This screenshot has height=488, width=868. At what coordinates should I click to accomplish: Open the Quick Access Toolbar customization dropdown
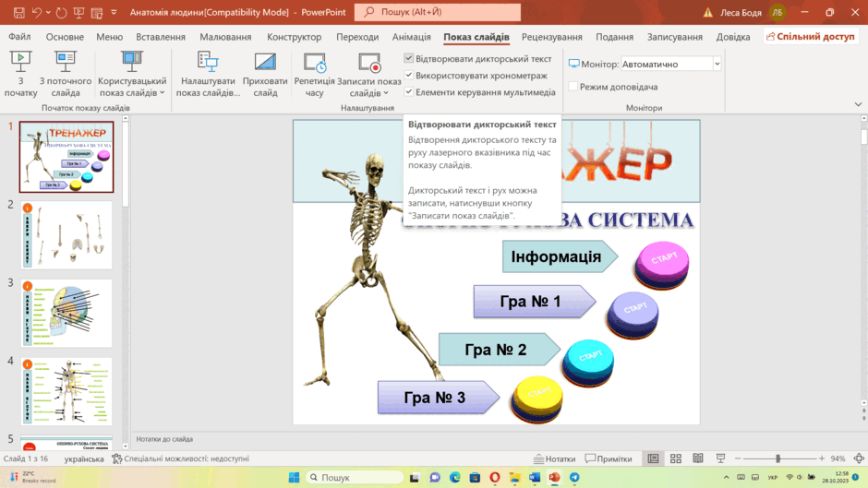(114, 12)
